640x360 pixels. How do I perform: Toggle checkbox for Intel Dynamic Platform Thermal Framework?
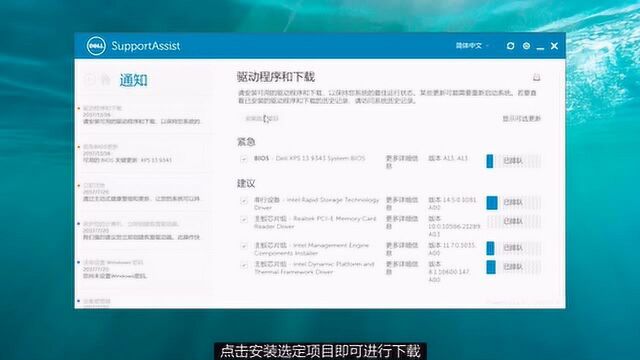tap(244, 265)
